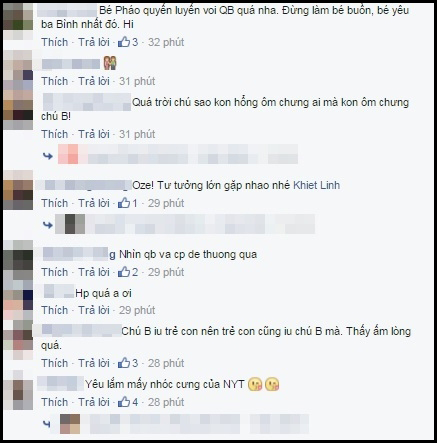437x443 pixels.
Task: Open the reply arrow under the NYT comment
Action: tap(47, 424)
